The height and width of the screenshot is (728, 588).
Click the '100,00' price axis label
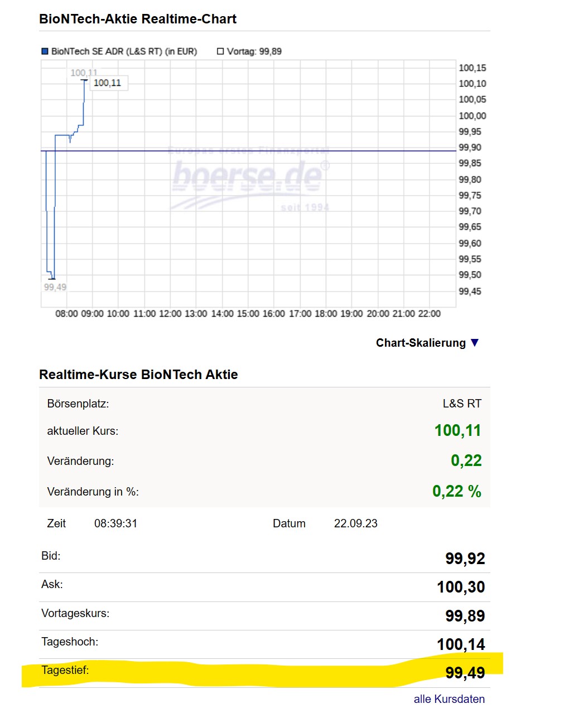click(x=473, y=116)
